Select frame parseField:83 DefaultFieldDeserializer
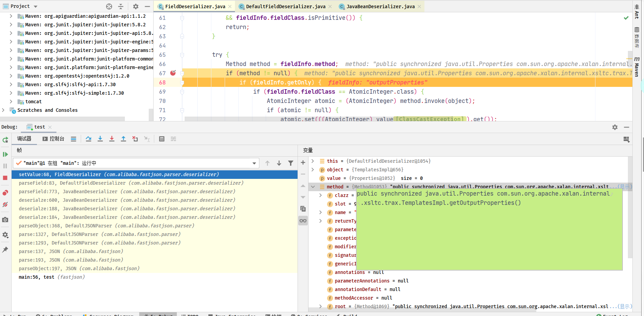Image resolution: width=644 pixels, height=316 pixels. tap(155, 183)
